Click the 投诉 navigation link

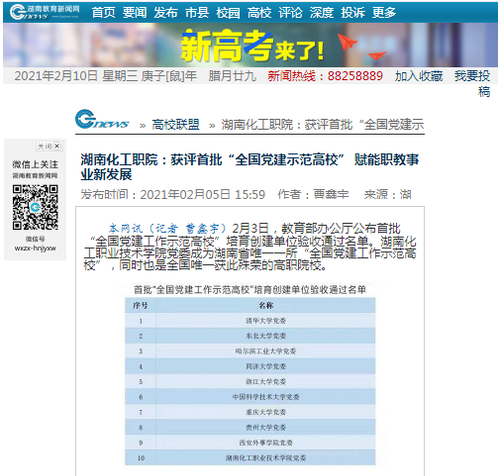(x=353, y=13)
